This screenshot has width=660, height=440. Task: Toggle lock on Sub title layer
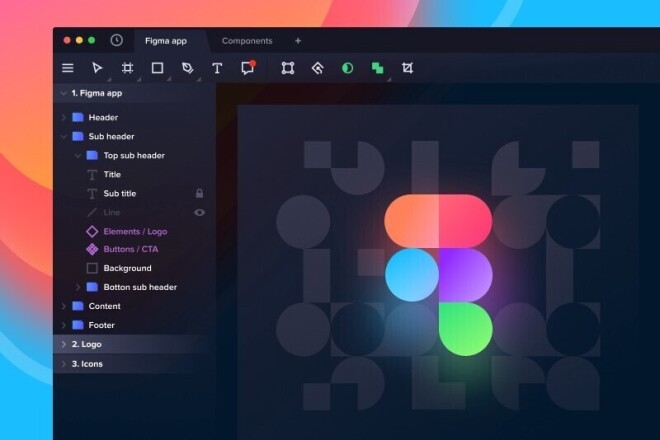pyautogui.click(x=200, y=193)
